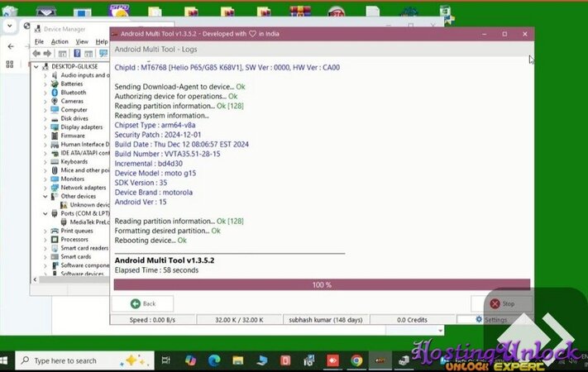Click the 100% progress bar
588x372 pixels.
point(321,284)
